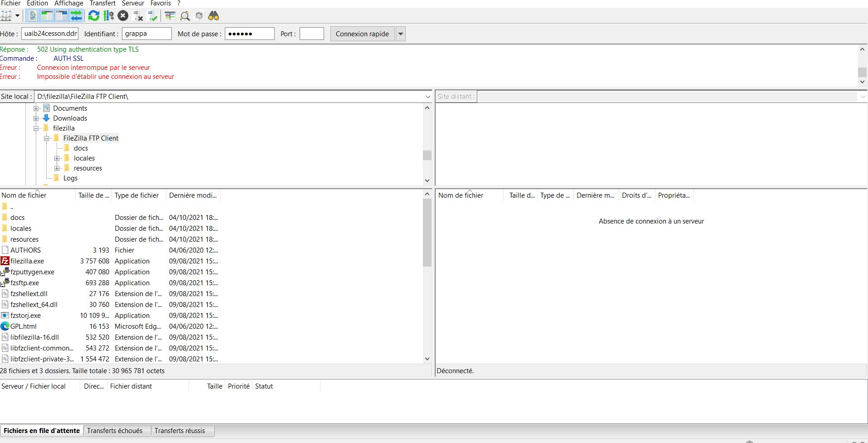Refresh the file and folder lists
Image resolution: width=868 pixels, height=443 pixels.
pyautogui.click(x=94, y=16)
